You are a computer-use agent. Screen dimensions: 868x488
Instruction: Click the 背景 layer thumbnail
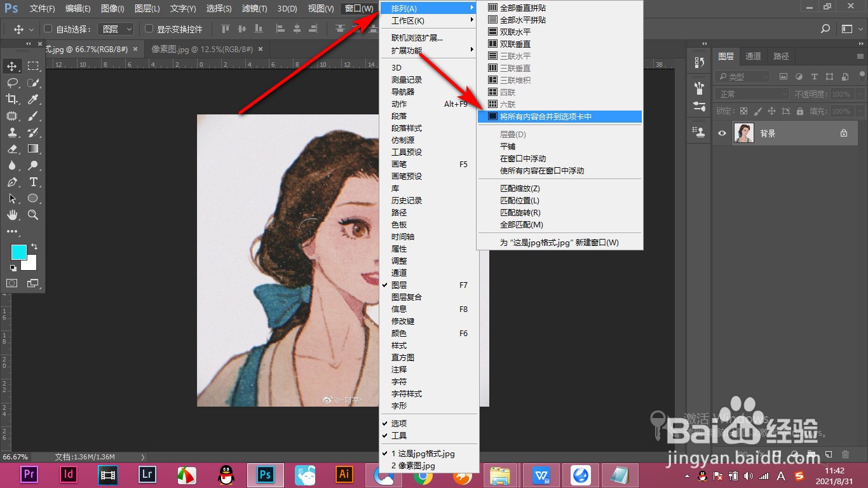743,133
